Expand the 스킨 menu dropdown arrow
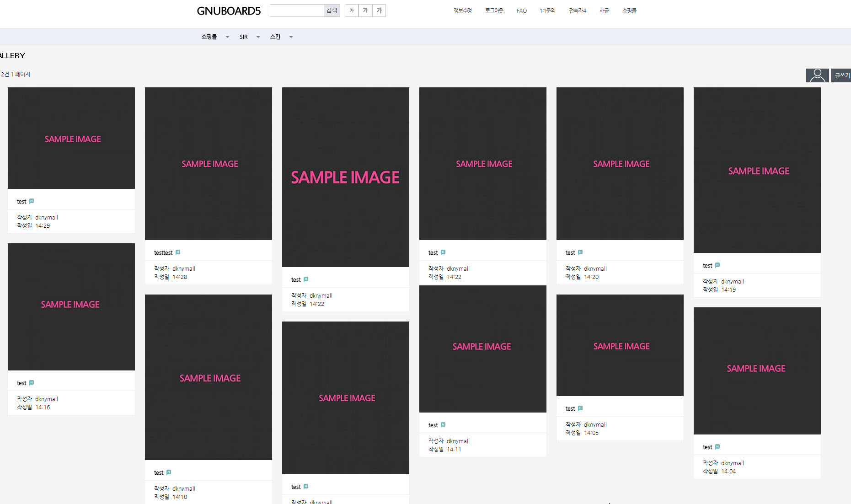851x504 pixels. pyautogui.click(x=291, y=37)
